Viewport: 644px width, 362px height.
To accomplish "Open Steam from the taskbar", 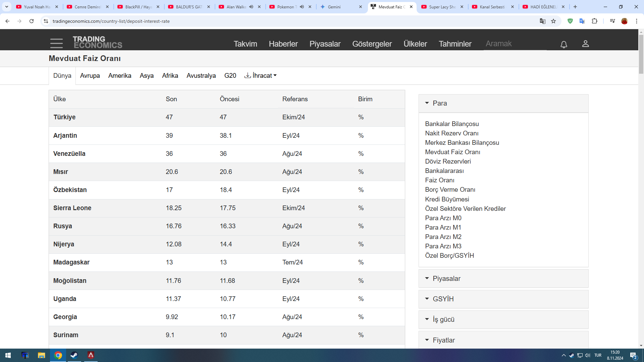I will [x=74, y=355].
